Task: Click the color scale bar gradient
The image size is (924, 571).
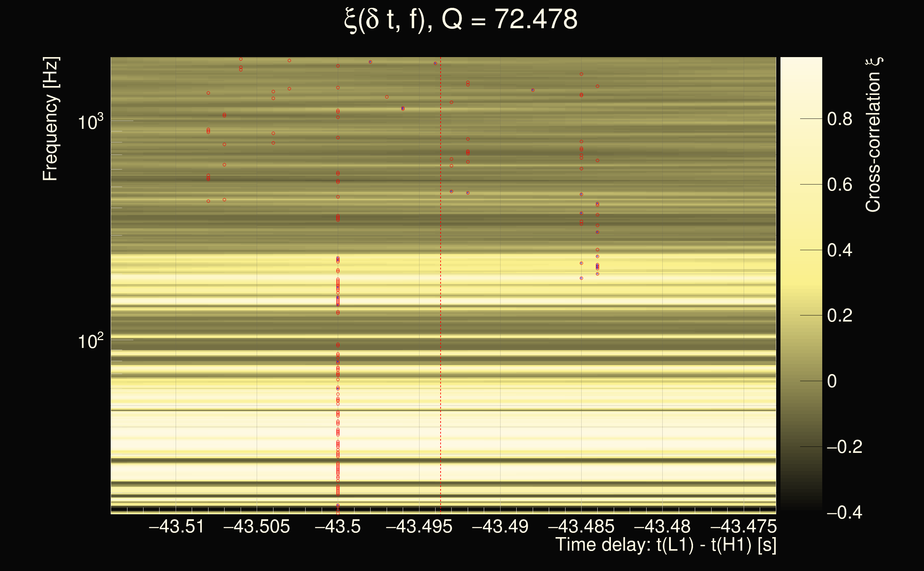Action: coord(801,283)
